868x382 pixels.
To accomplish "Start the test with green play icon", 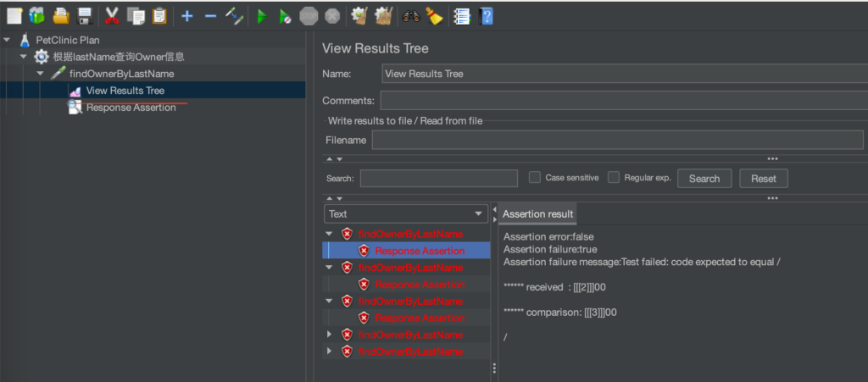I will point(262,17).
